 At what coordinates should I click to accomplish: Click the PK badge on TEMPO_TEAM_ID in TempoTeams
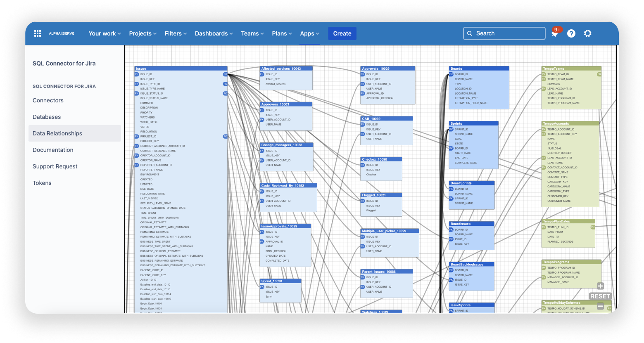click(544, 74)
